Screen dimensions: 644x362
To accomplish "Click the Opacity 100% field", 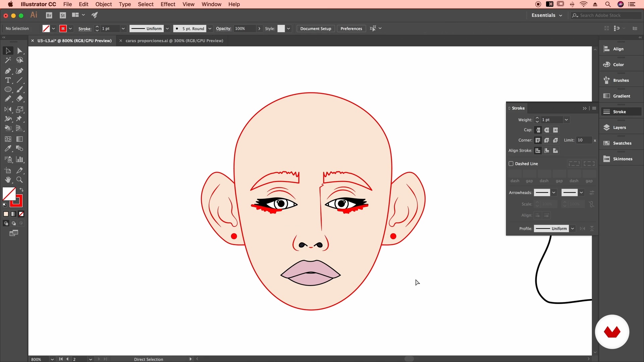I will click(245, 29).
